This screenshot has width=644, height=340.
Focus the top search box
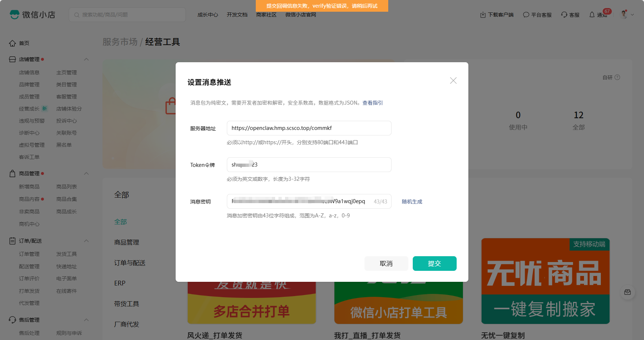pyautogui.click(x=127, y=15)
